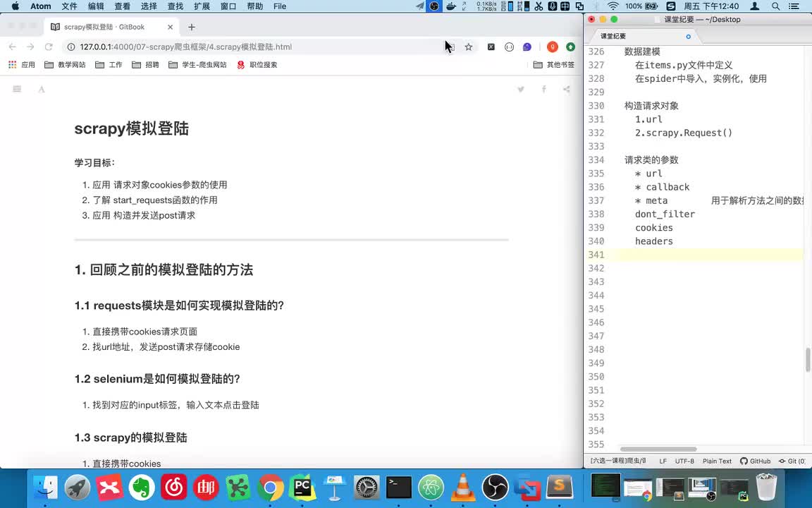
Task: Open the 查找 menu
Action: tap(176, 6)
